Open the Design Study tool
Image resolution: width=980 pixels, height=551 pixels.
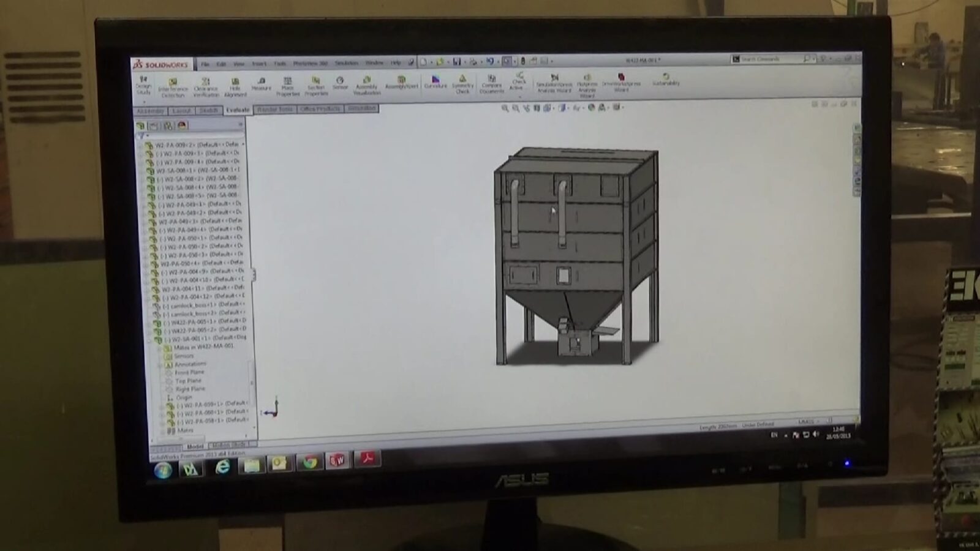coord(143,85)
